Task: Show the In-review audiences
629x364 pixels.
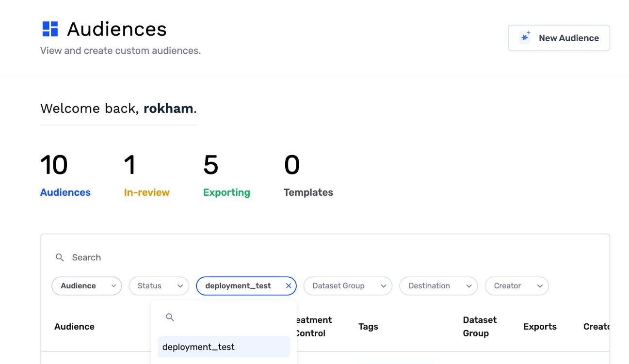Action: [146, 192]
